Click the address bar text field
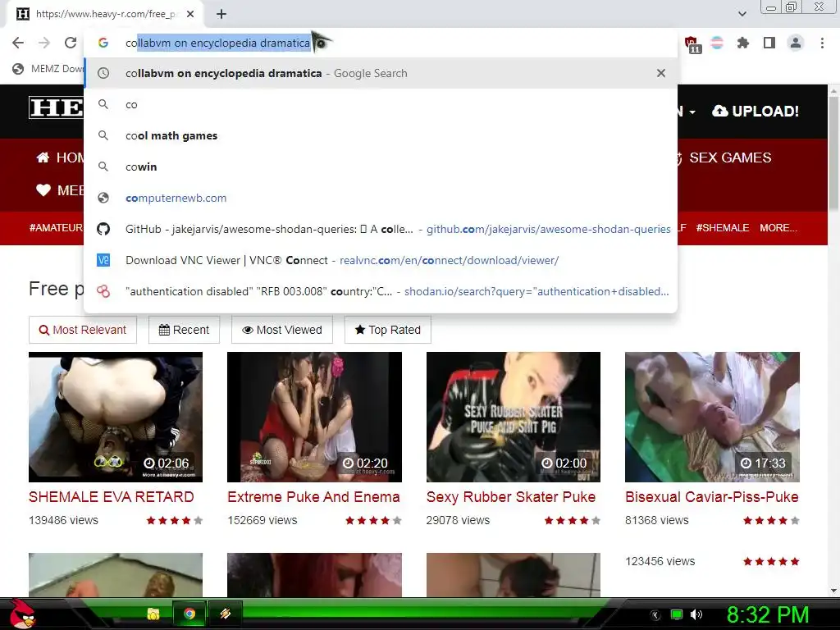This screenshot has width=840, height=630. [381, 43]
